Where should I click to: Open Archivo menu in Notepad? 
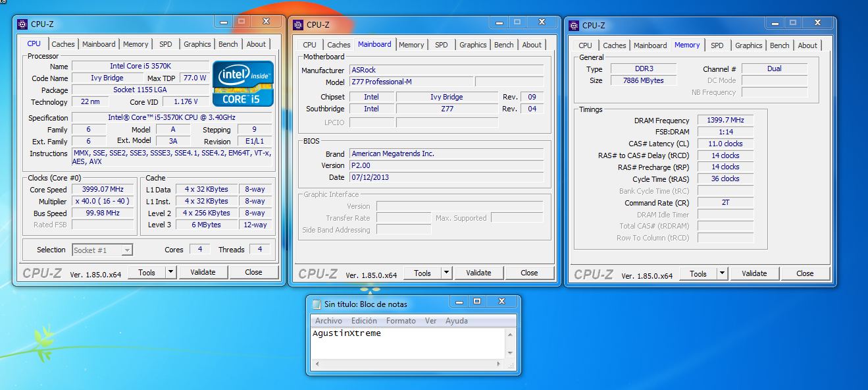328,321
